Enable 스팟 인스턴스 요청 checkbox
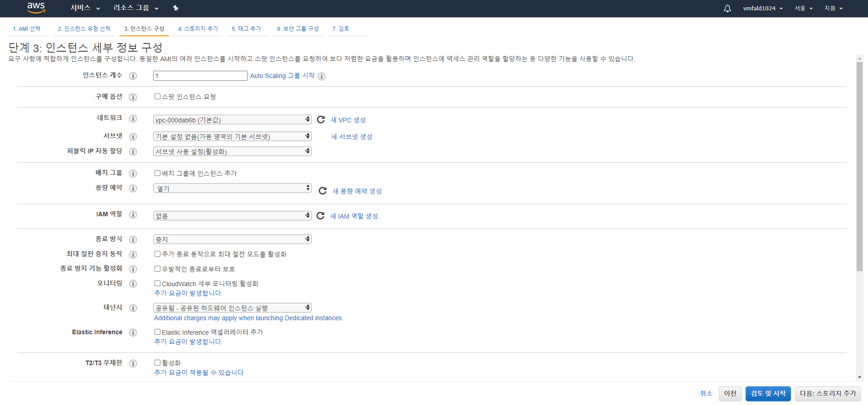This screenshot has height=405, width=868. [157, 96]
